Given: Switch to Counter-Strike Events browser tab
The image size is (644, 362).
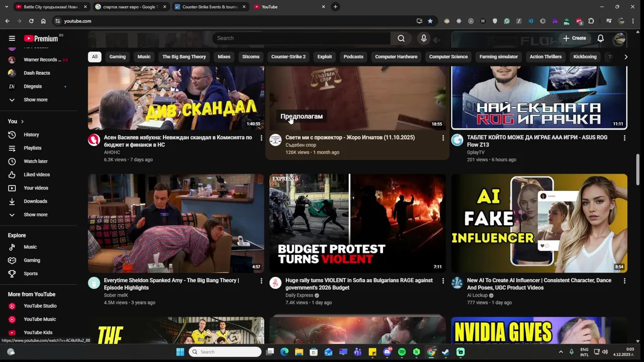Looking at the screenshot, I should 210,7.
